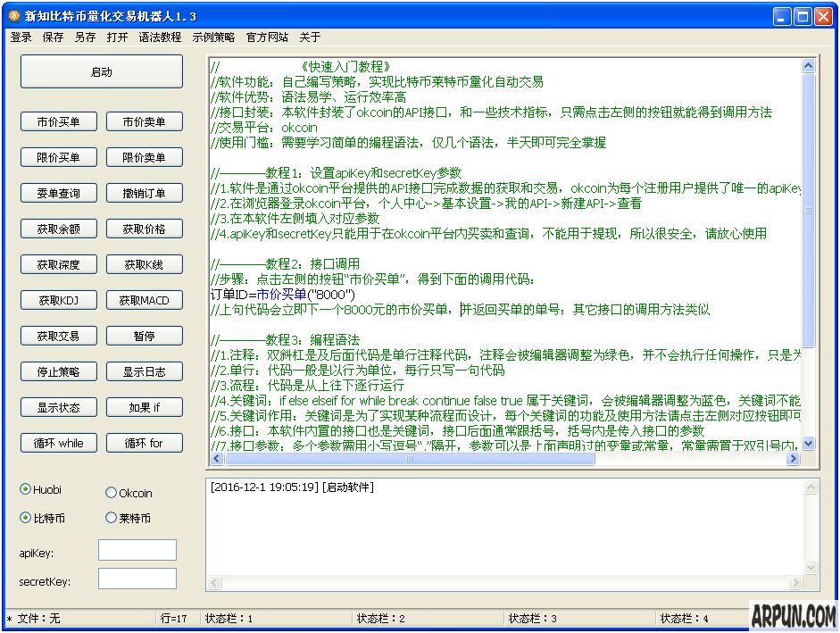Insert an 如果 if statement

point(144,407)
